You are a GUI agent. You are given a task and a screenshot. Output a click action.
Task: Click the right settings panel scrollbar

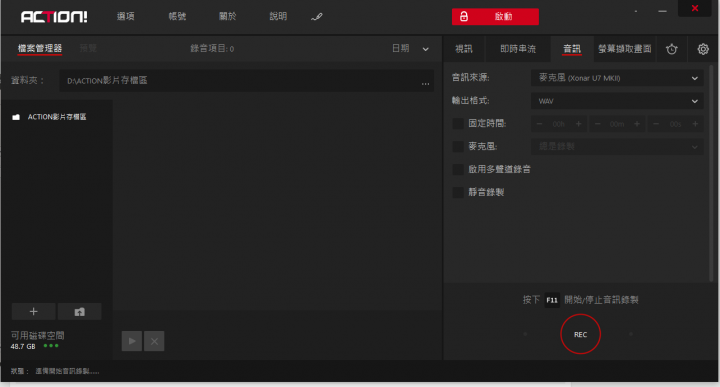point(712,174)
